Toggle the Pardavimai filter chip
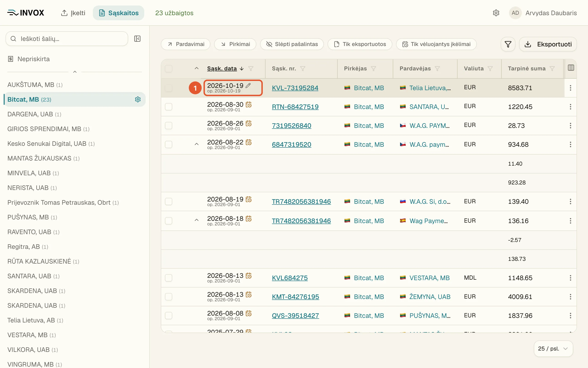 (x=186, y=44)
